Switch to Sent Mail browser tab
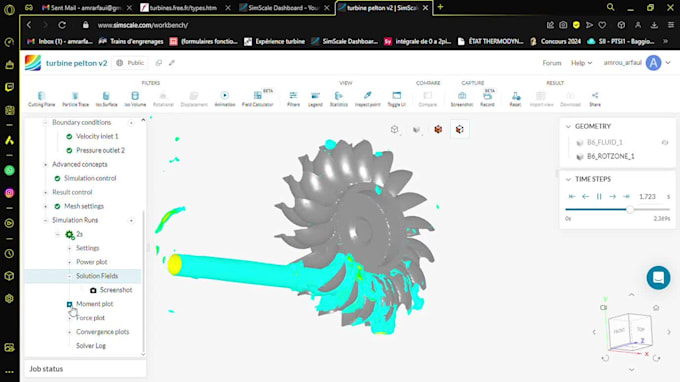 pyautogui.click(x=82, y=8)
